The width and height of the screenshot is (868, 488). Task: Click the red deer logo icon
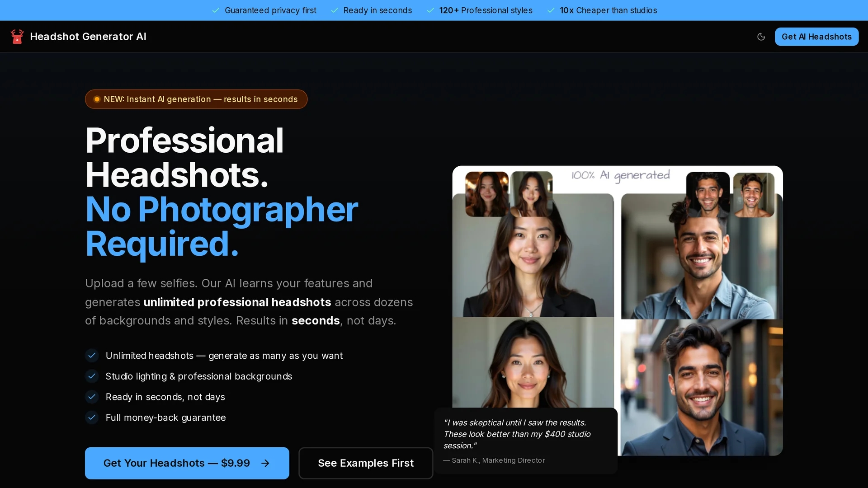[x=17, y=37]
